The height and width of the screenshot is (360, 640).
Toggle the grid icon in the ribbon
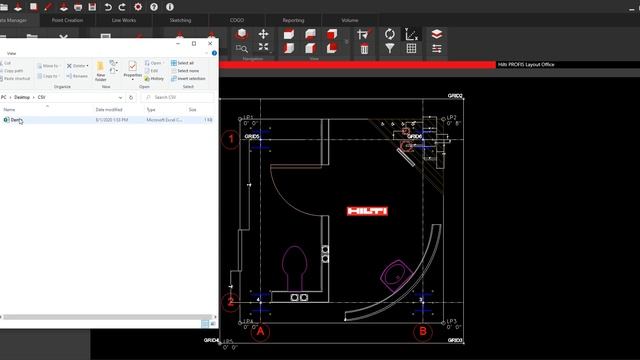point(411,49)
